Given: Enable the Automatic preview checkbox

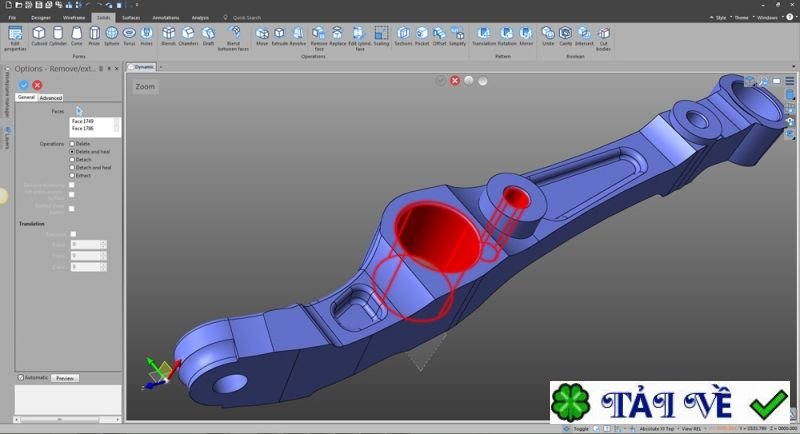Looking at the screenshot, I should [19, 377].
